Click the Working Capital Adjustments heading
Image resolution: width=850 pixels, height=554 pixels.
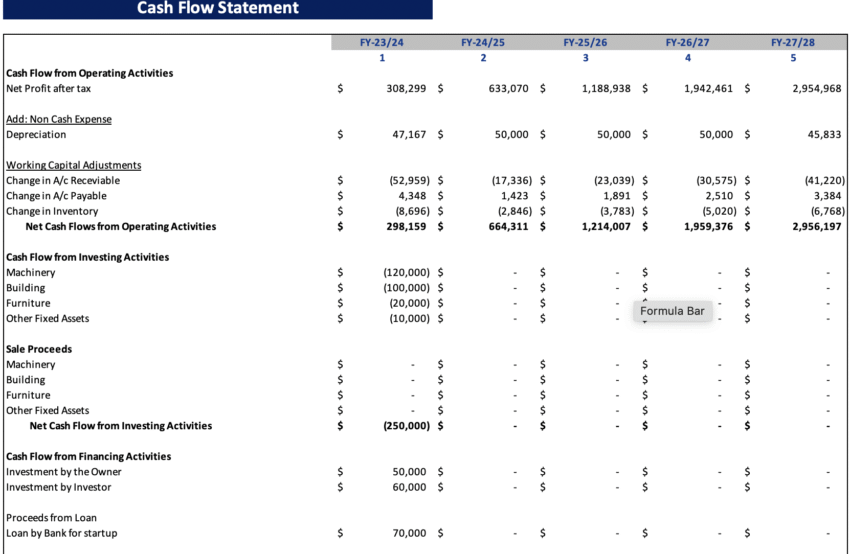coord(73,165)
